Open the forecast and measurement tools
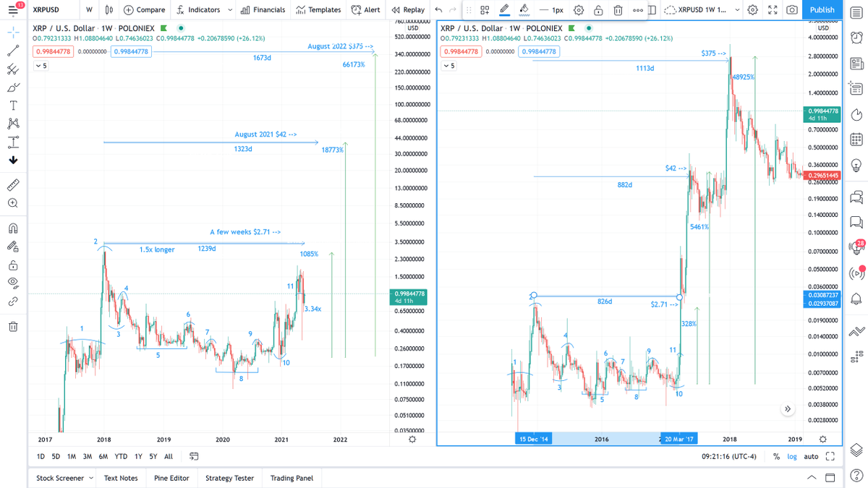Viewport: 868px width, 488px height. [x=13, y=142]
